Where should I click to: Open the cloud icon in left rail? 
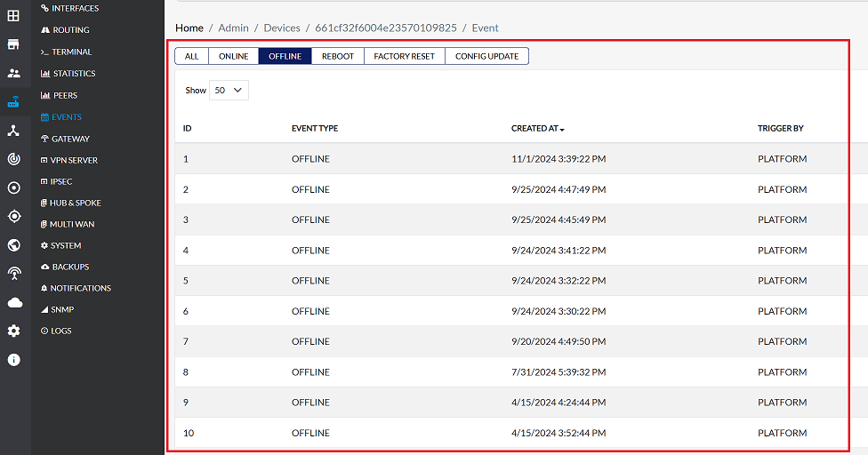pyautogui.click(x=13, y=302)
